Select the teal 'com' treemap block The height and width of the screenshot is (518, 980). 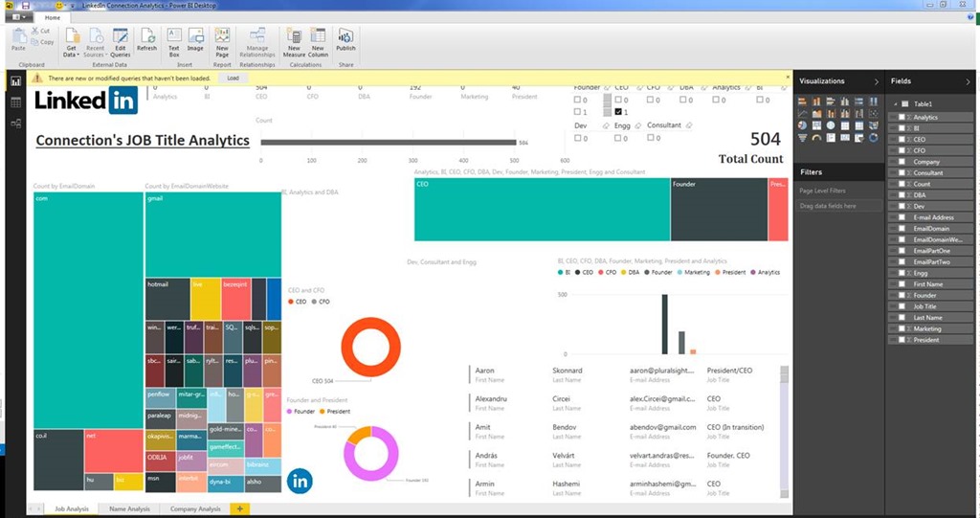pos(88,306)
